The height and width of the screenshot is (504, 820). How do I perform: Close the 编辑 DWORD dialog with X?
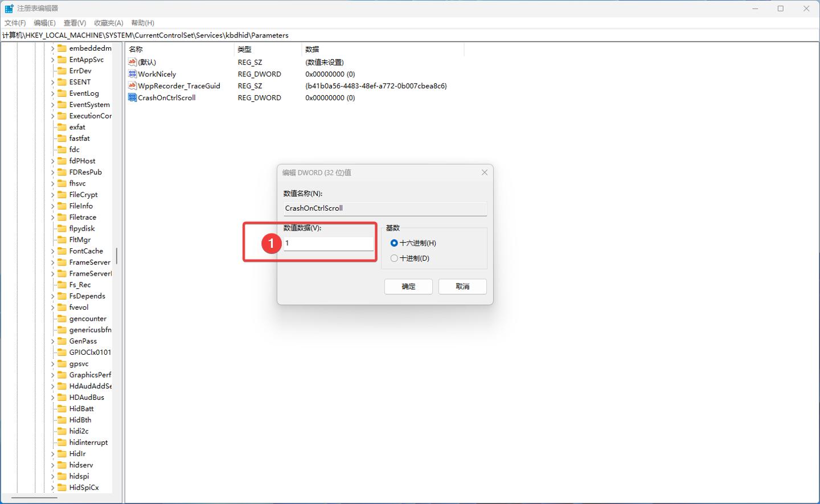point(485,173)
